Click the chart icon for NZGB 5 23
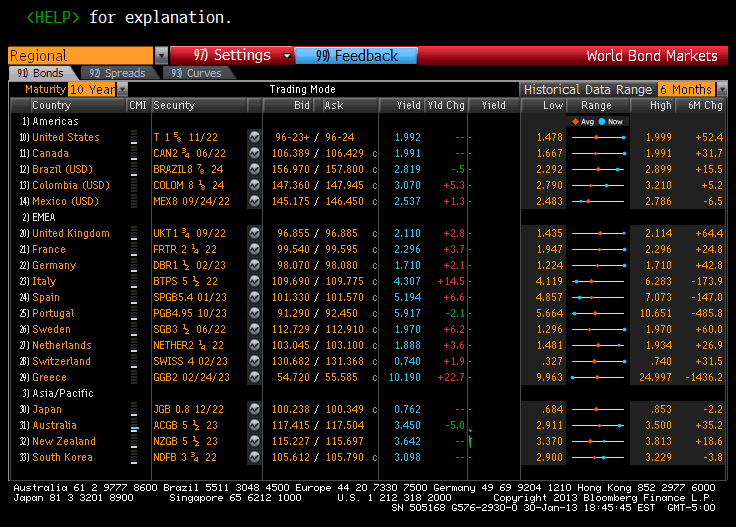736x527 pixels. pyautogui.click(x=254, y=441)
